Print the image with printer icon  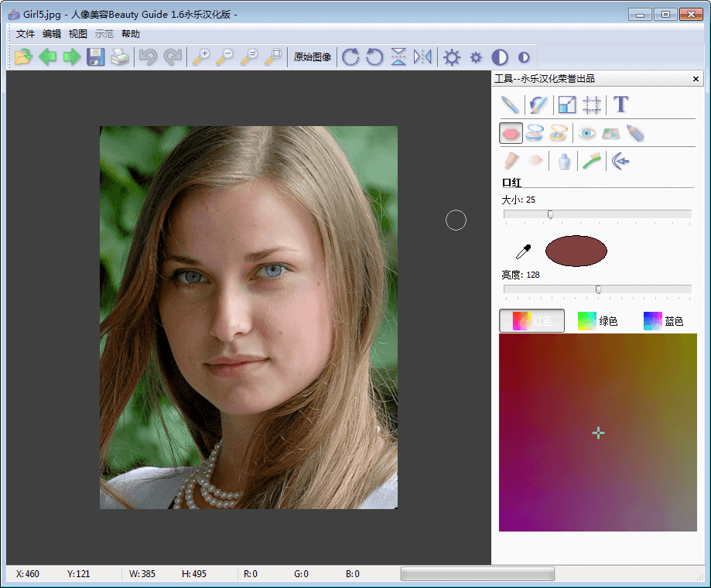(120, 57)
